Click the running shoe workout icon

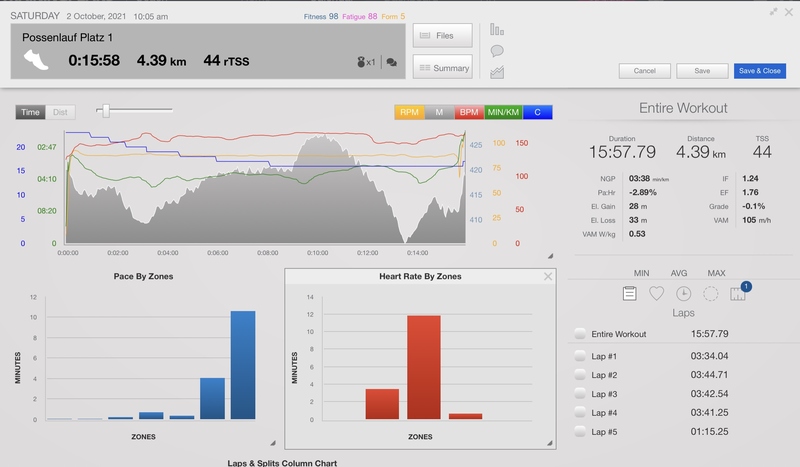coord(36,60)
